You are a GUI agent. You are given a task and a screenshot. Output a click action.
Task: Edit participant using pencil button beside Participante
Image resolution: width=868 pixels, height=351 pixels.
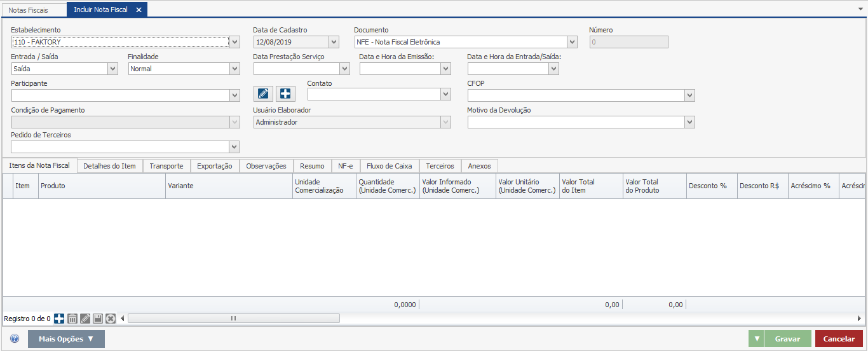tap(263, 94)
